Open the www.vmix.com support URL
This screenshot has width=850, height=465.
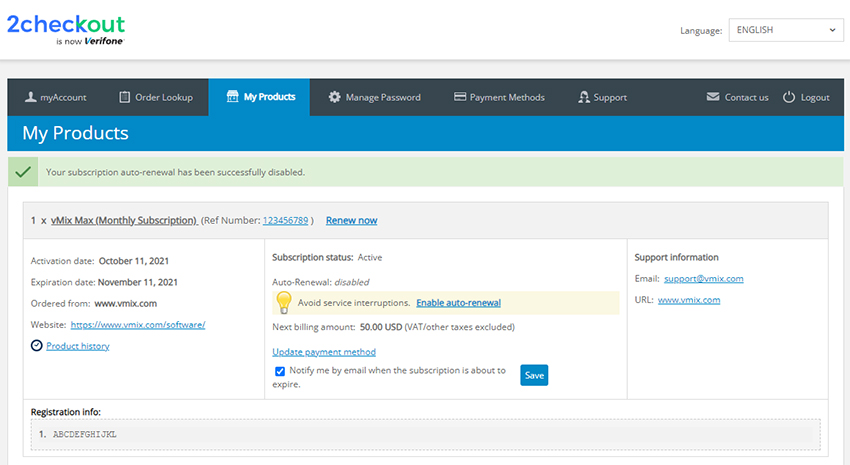(x=689, y=300)
